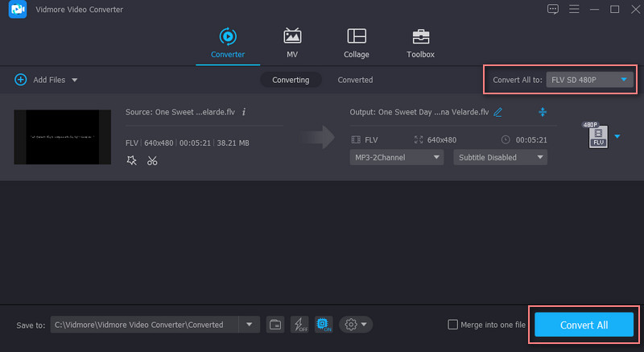The image size is (644, 352).
Task: Click the video edit effects star icon
Action: pos(132,160)
